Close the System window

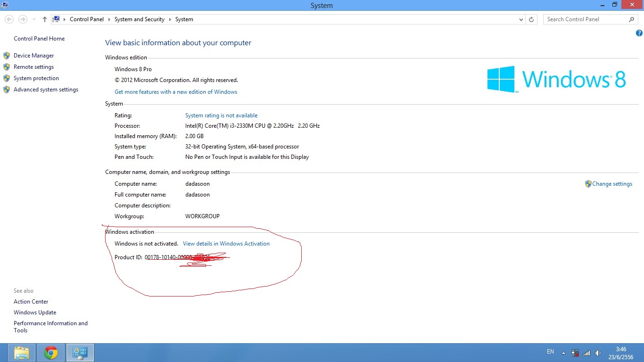tap(632, 5)
